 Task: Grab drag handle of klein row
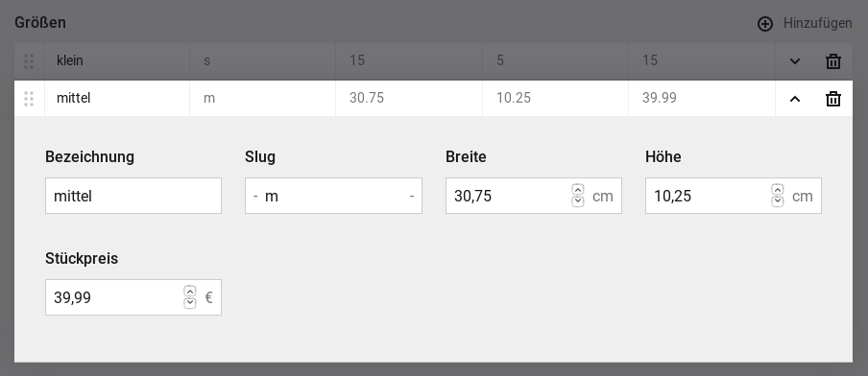(30, 61)
